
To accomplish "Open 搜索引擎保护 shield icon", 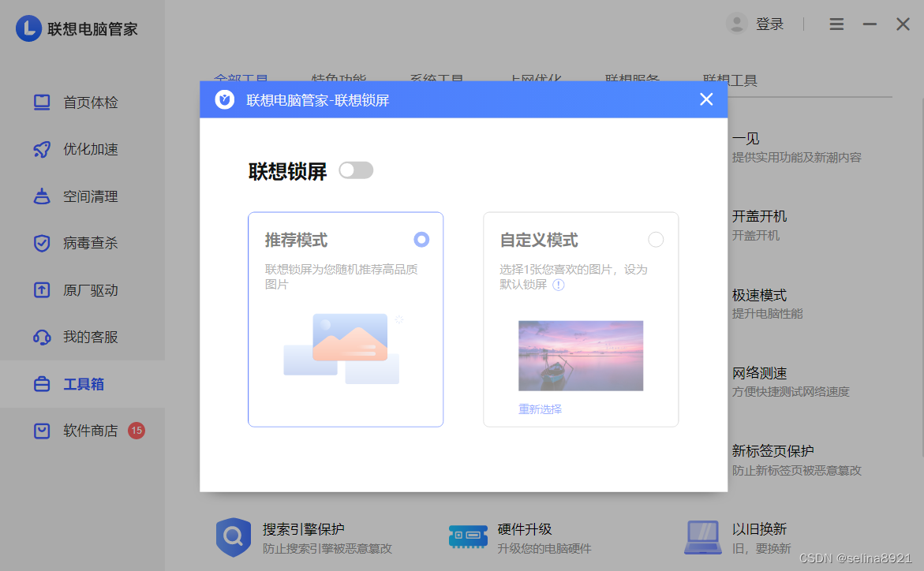I will pyautogui.click(x=234, y=537).
